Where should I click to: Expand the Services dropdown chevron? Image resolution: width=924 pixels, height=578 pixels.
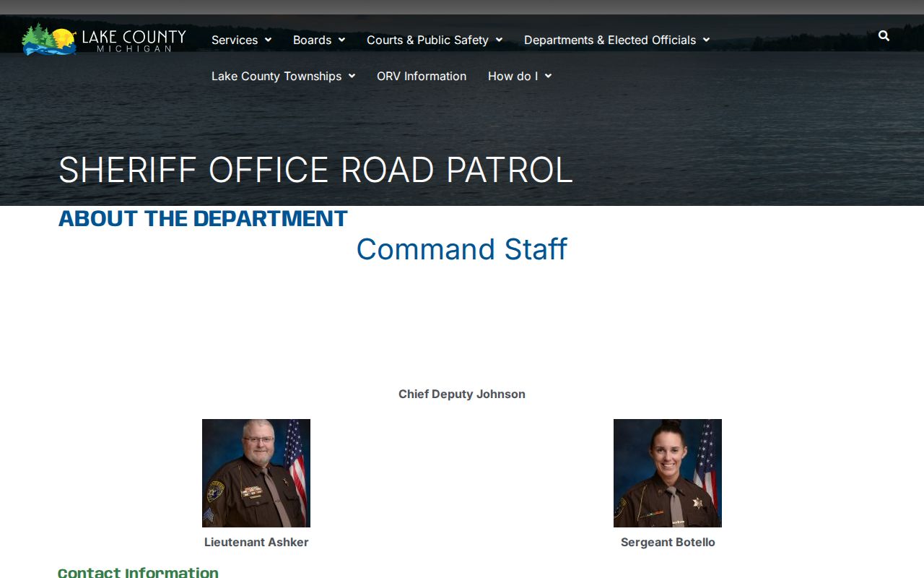point(268,40)
